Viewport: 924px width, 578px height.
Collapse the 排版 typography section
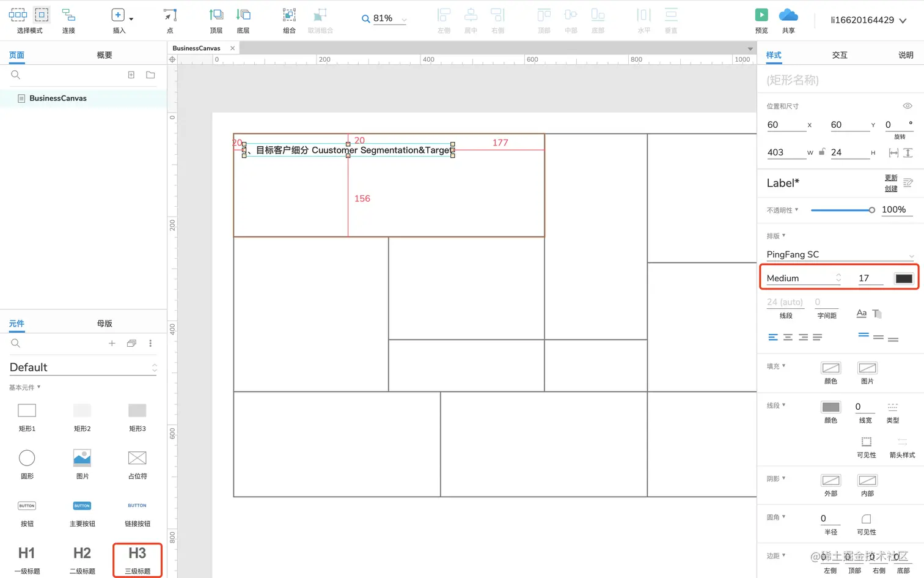coord(776,235)
